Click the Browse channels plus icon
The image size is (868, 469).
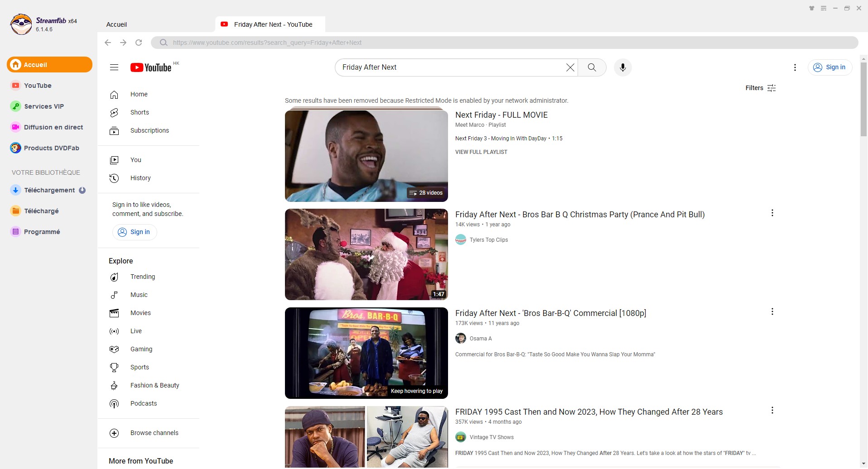coord(114,433)
